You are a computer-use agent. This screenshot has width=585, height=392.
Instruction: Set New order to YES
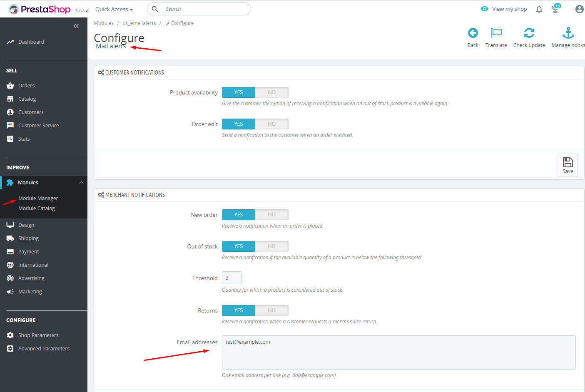tap(239, 215)
